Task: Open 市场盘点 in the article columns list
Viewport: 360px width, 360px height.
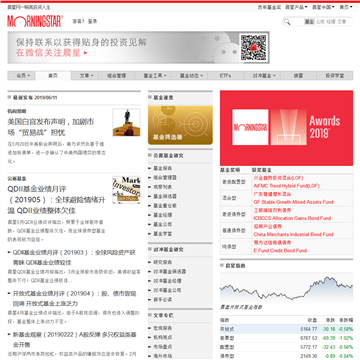Action: 163,347
